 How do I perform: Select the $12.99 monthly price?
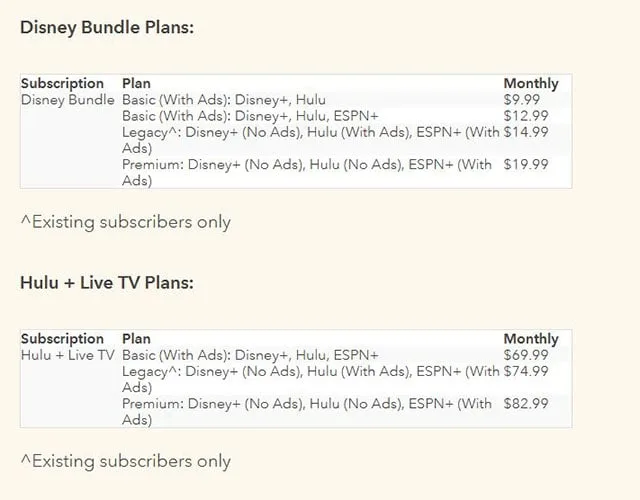click(x=526, y=116)
